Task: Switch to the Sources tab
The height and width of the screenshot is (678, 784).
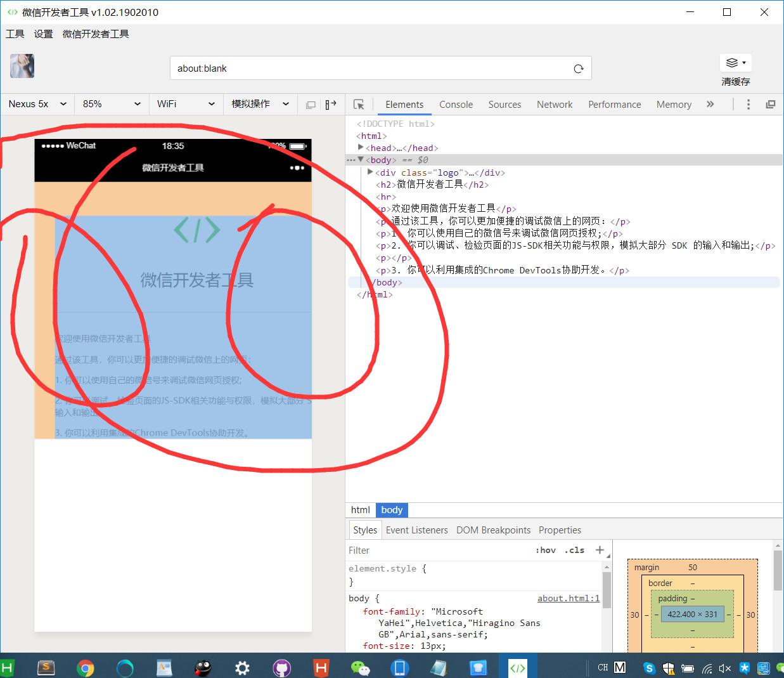Action: click(x=504, y=105)
